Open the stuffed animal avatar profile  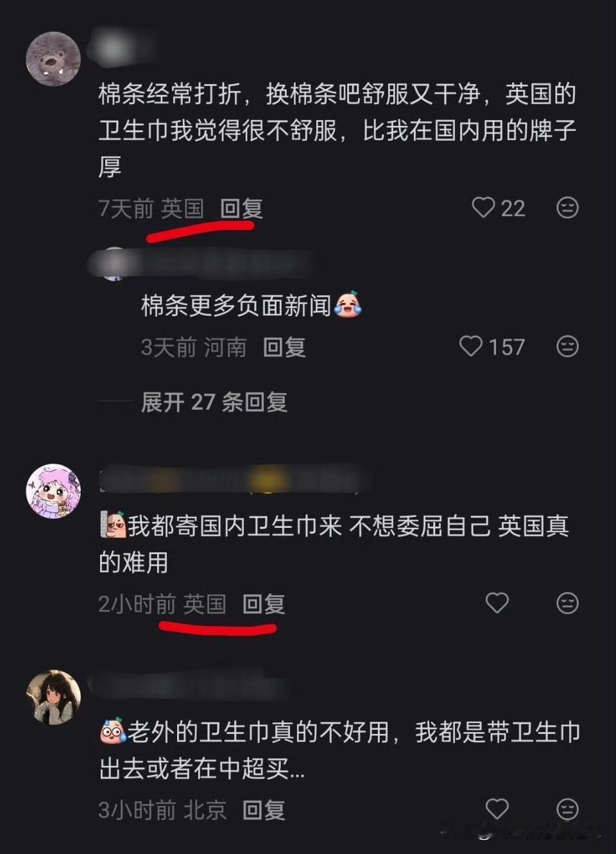[53, 58]
